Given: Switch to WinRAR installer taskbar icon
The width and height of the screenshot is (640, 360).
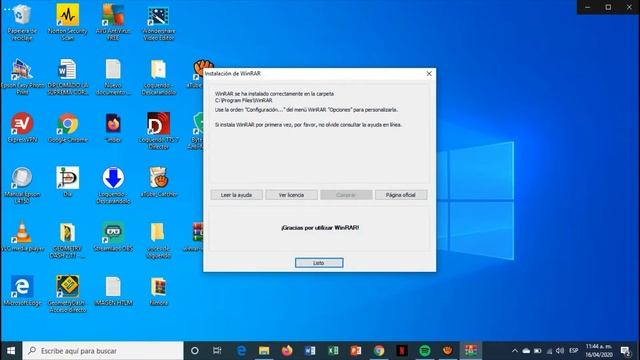Looking at the screenshot, I should point(471,351).
